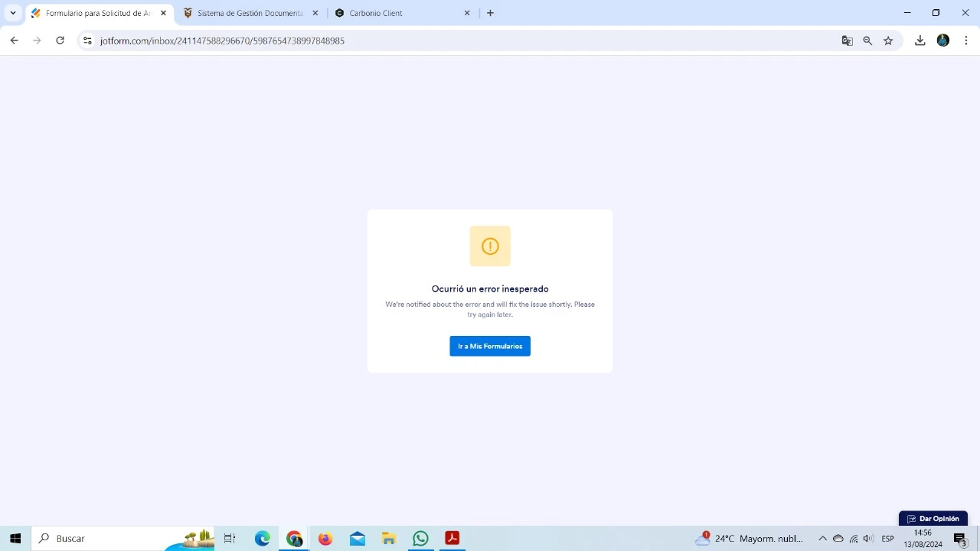Mute audio via the speaker tray icon
980x551 pixels.
pos(869,538)
